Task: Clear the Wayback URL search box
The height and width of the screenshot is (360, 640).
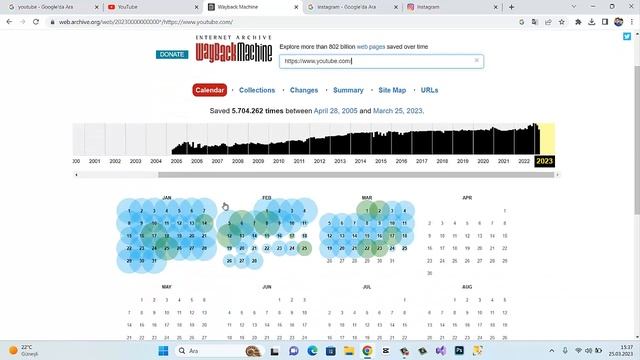Action: click(x=476, y=60)
